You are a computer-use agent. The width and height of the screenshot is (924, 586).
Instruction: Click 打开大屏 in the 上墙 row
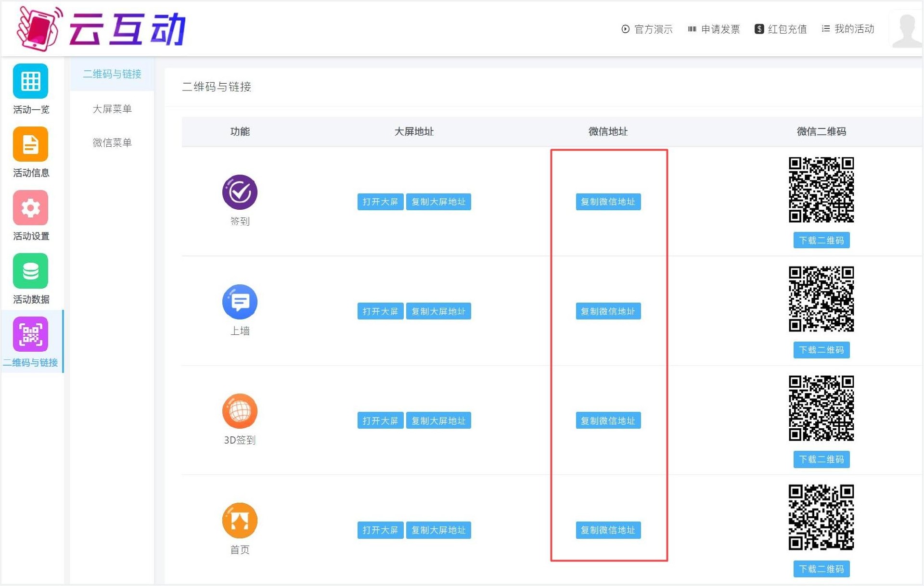[380, 311]
